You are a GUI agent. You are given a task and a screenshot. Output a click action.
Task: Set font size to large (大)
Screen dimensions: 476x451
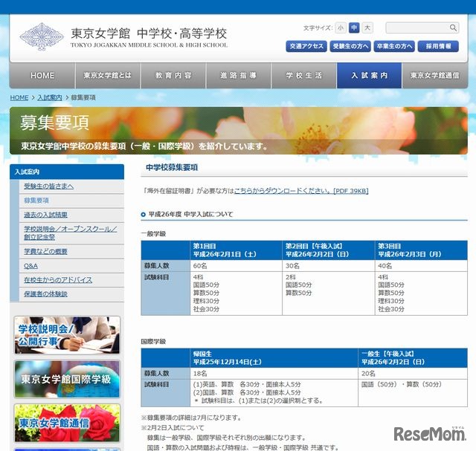[367, 28]
